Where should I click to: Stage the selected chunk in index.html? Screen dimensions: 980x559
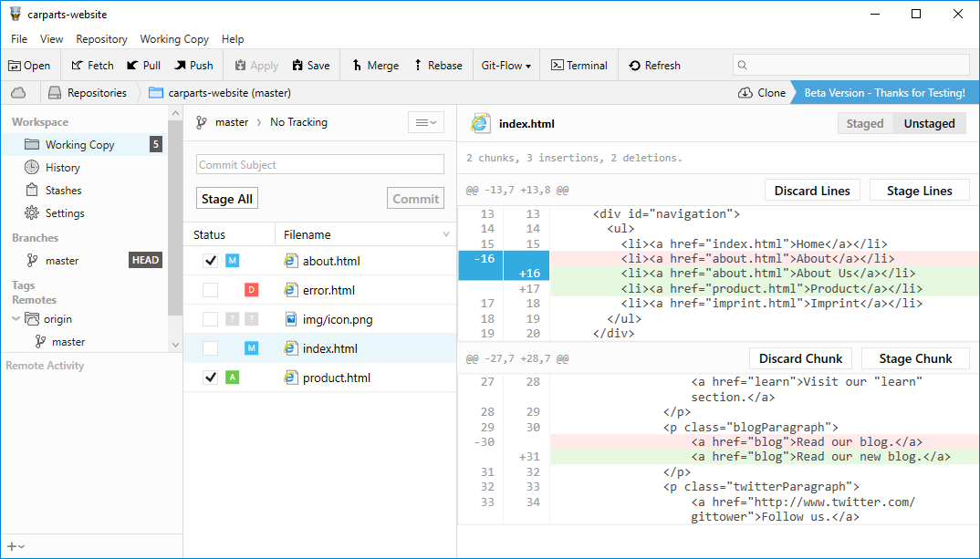tap(915, 357)
